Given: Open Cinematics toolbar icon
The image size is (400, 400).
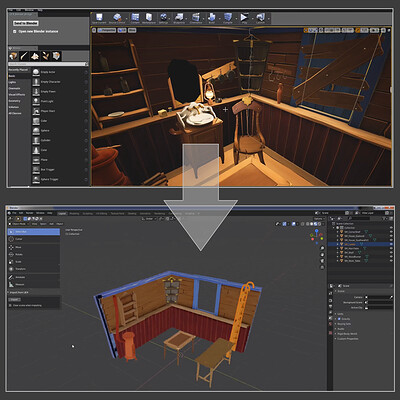Looking at the screenshot, I should 196,18.
